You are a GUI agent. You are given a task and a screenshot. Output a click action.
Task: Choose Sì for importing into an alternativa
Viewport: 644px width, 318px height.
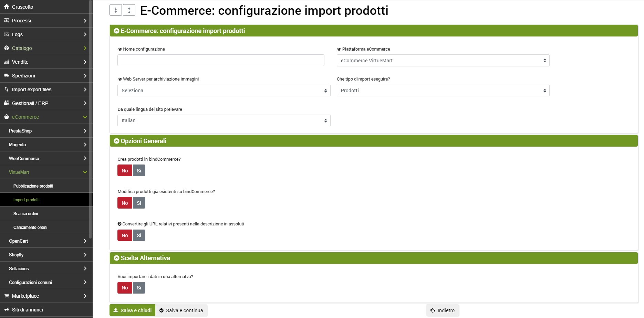pyautogui.click(x=139, y=288)
